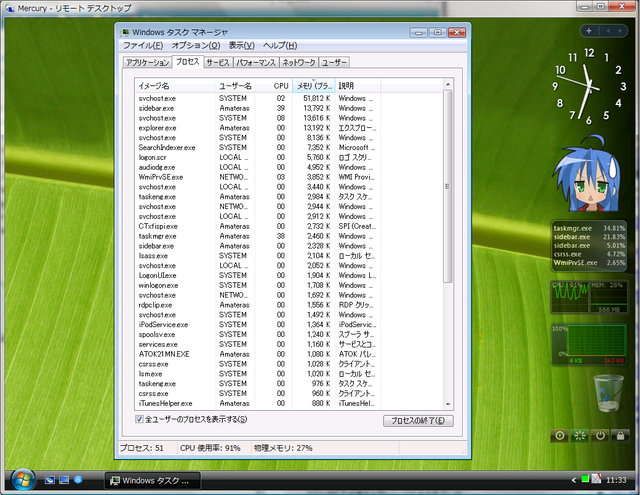This screenshot has height=495, width=640.
Task: Switch to the パフォーマンス tab
Action: [x=256, y=62]
